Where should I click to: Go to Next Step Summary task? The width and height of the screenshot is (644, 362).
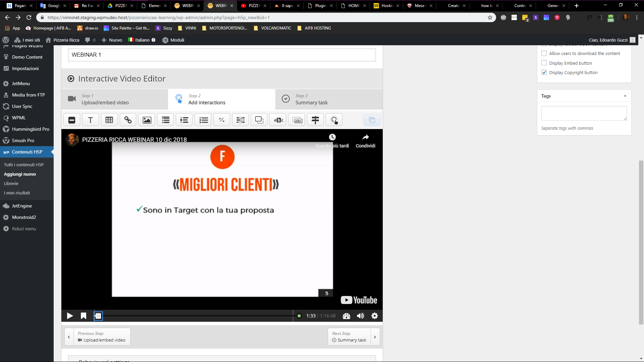coord(354,337)
